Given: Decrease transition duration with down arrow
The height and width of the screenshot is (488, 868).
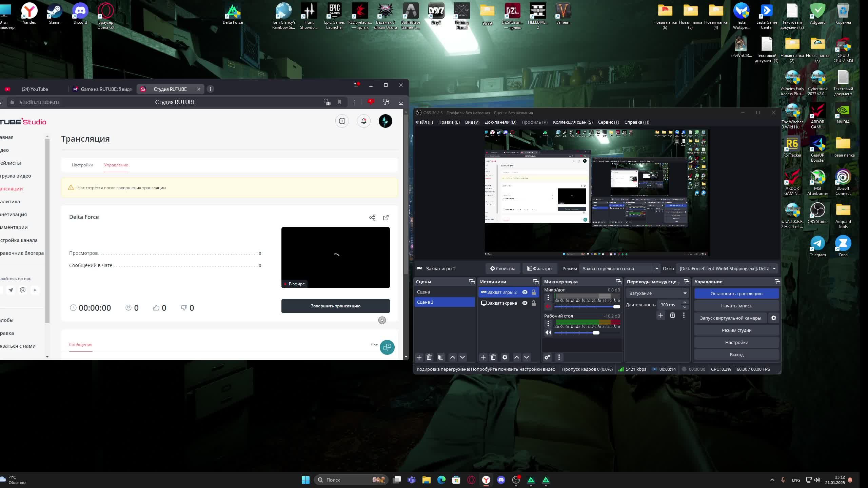Looking at the screenshot, I should (685, 307).
